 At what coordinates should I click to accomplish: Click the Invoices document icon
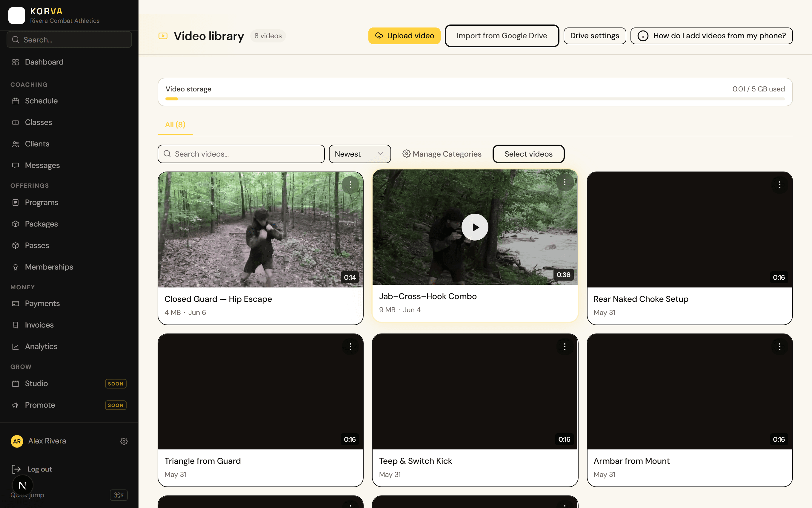(16, 325)
